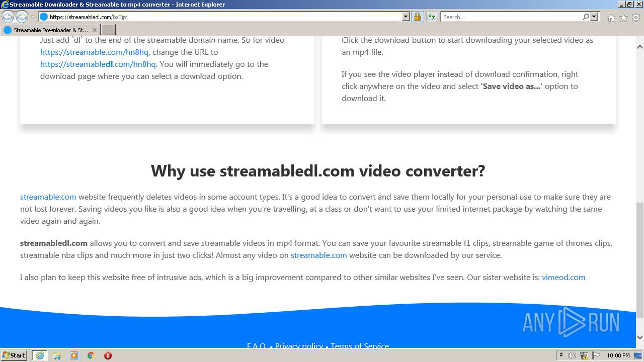The width and height of the screenshot is (644, 362).
Task: Click the scrollbar up arrow
Action: click(640, 47)
